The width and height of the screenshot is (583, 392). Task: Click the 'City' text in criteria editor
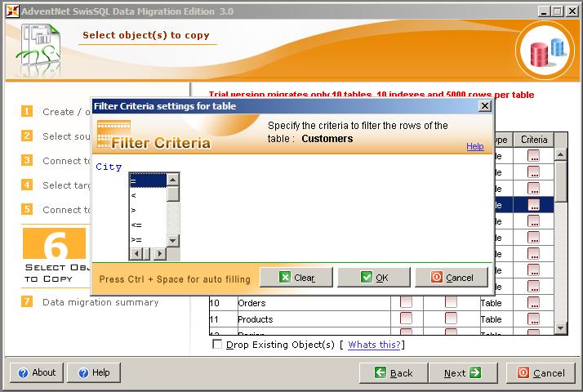point(109,167)
